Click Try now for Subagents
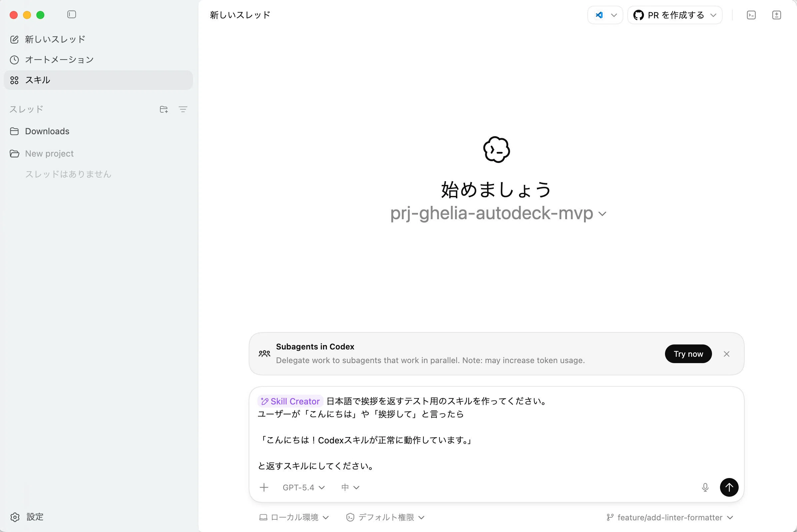The width and height of the screenshot is (797, 532). pyautogui.click(x=688, y=354)
